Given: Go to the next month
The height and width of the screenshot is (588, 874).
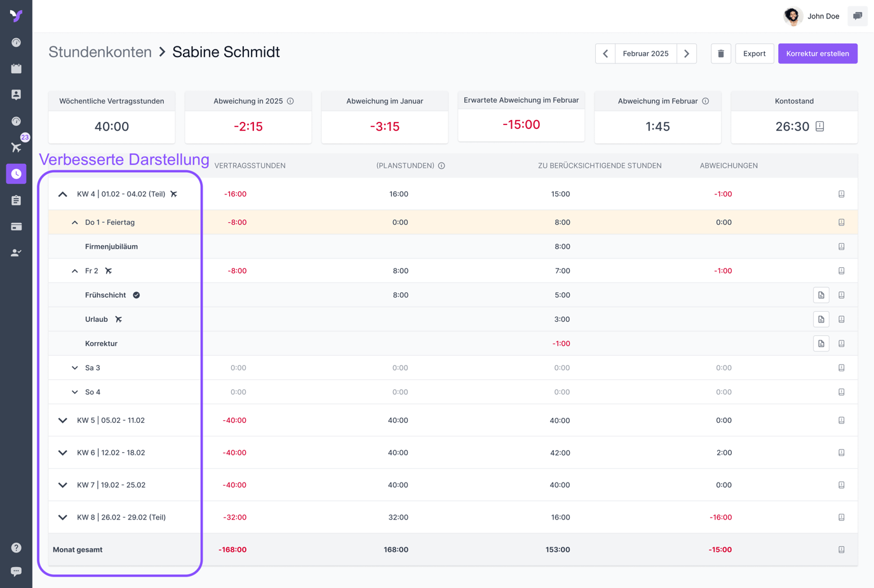Looking at the screenshot, I should [687, 54].
